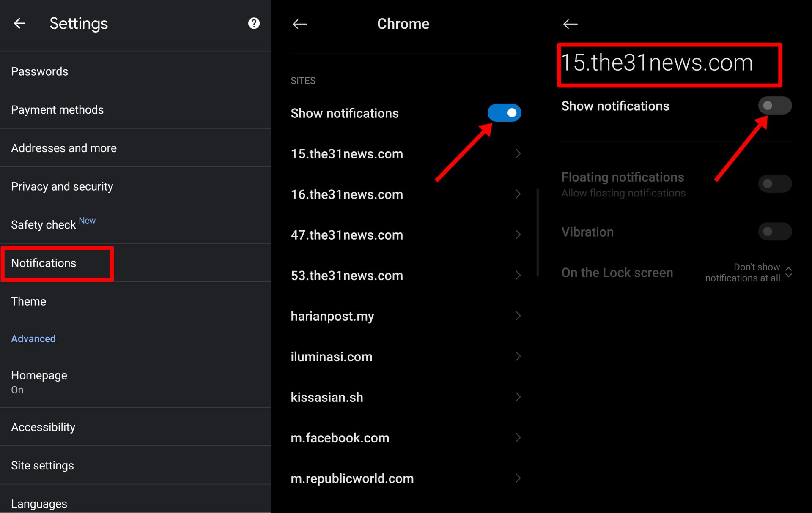Expand On the Lock screen dropdown

coord(788,272)
